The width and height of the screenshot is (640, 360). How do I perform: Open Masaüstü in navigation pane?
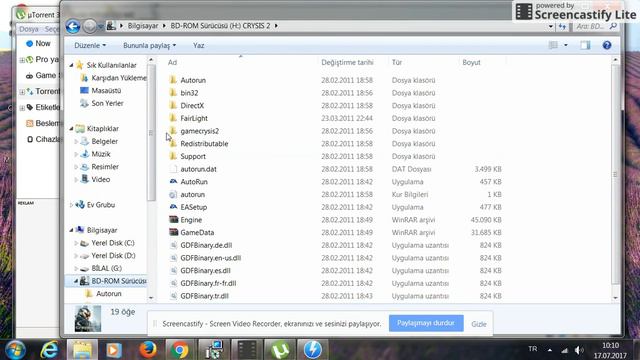point(106,91)
